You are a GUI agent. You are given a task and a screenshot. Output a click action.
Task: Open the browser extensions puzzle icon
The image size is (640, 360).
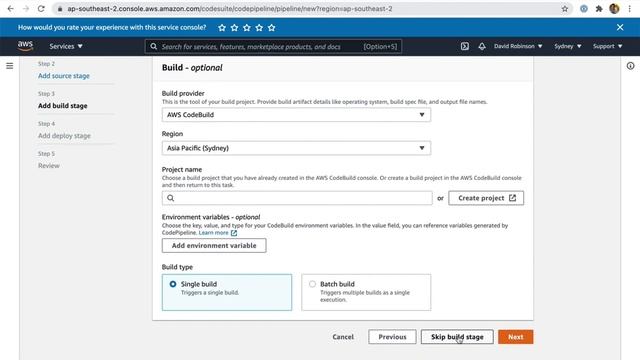click(599, 9)
